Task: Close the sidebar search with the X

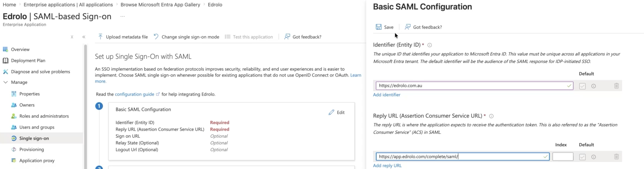Action: click(72, 37)
